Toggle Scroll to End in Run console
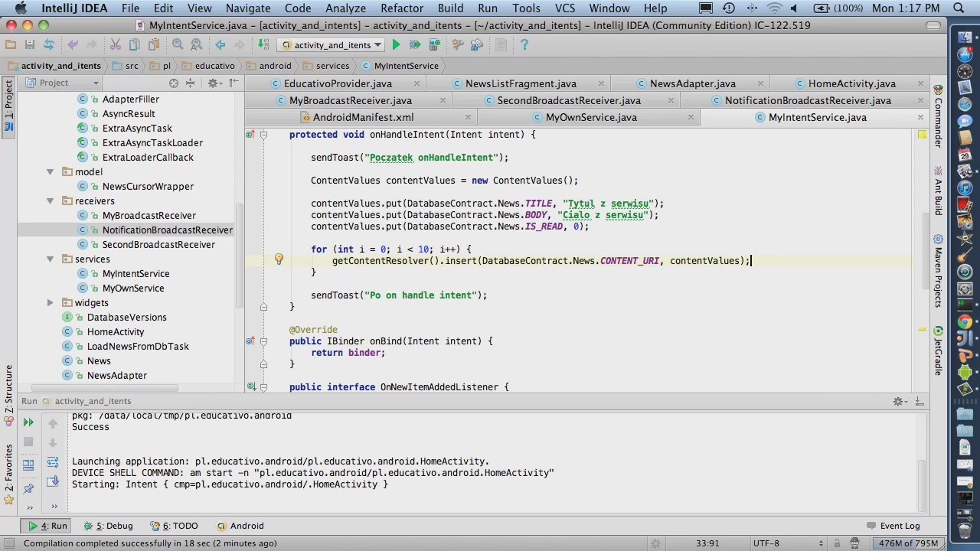Viewport: 980px width, 551px height. click(x=53, y=481)
